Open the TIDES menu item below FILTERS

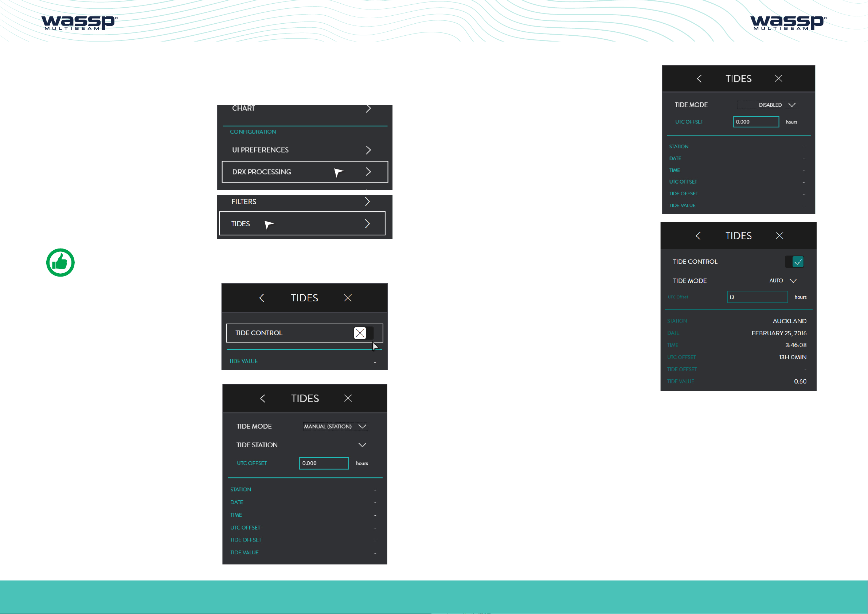click(x=302, y=224)
